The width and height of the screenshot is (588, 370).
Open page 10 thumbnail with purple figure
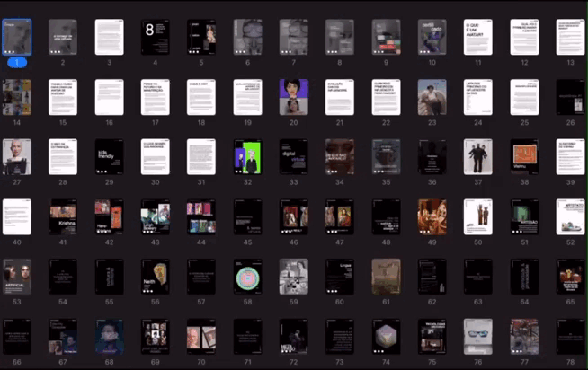[432, 37]
